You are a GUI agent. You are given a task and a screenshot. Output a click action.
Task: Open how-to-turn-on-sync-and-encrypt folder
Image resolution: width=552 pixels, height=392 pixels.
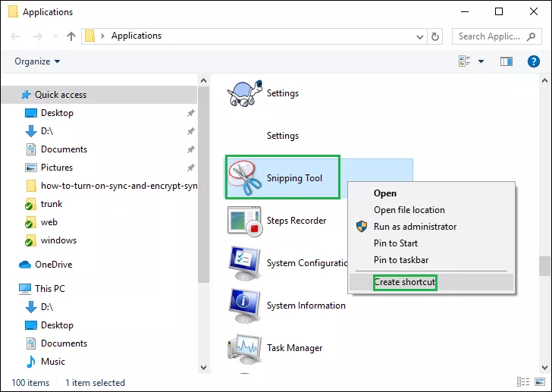[x=111, y=186]
